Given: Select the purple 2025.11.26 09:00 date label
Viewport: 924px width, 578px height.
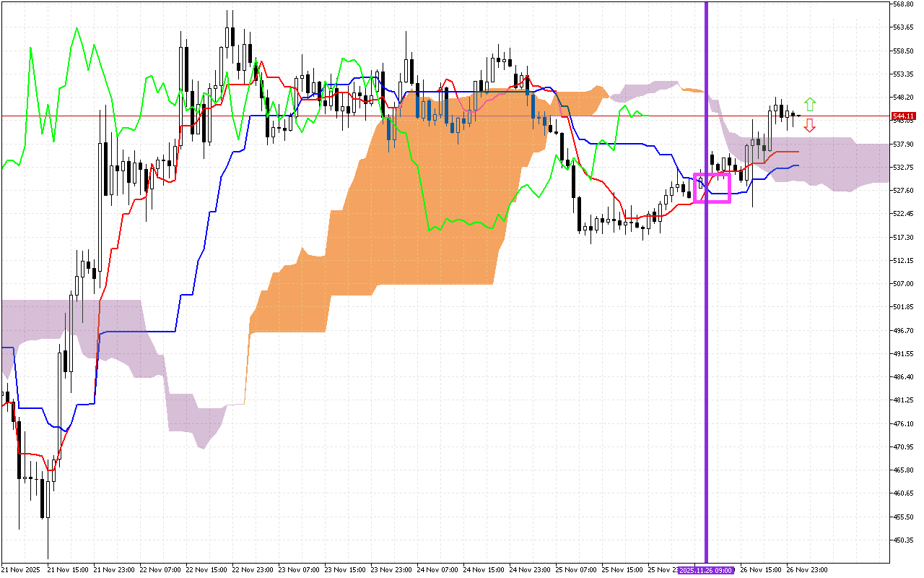Looking at the screenshot, I should coord(706,570).
